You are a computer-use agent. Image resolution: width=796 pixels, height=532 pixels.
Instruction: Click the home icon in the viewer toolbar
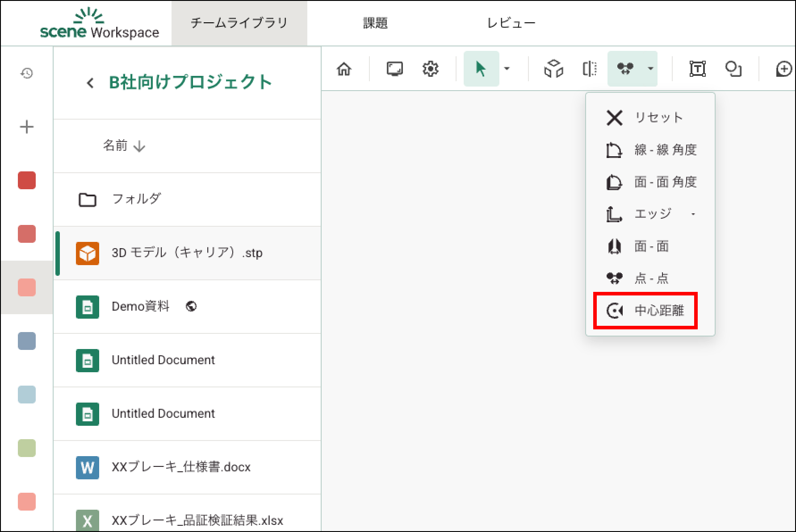(x=344, y=69)
